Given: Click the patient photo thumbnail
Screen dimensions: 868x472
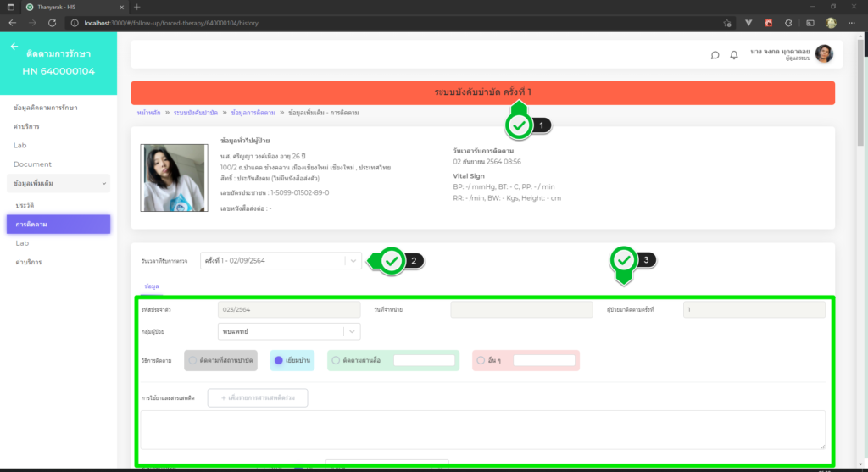Looking at the screenshot, I should pos(174,177).
